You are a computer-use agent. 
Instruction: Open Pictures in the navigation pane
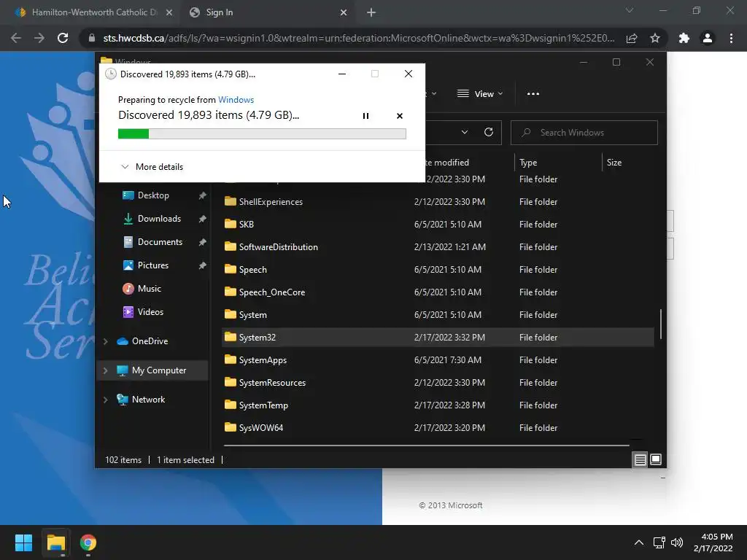[x=153, y=265]
